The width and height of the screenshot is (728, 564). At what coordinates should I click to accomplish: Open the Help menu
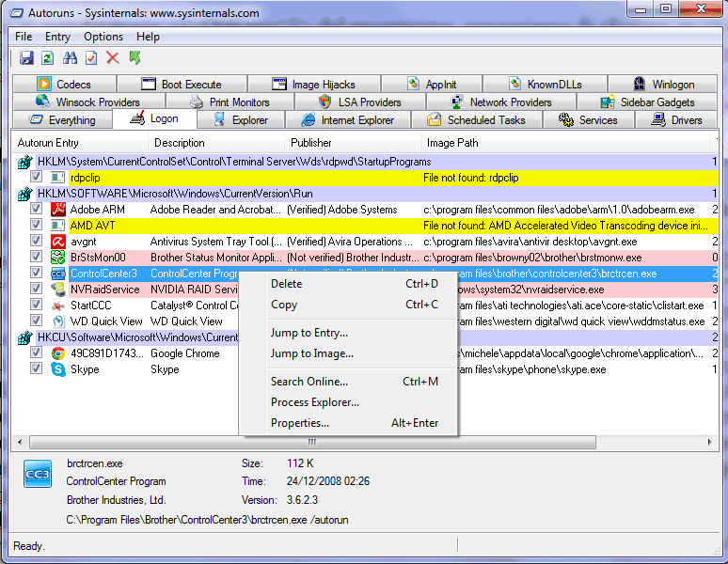click(148, 36)
